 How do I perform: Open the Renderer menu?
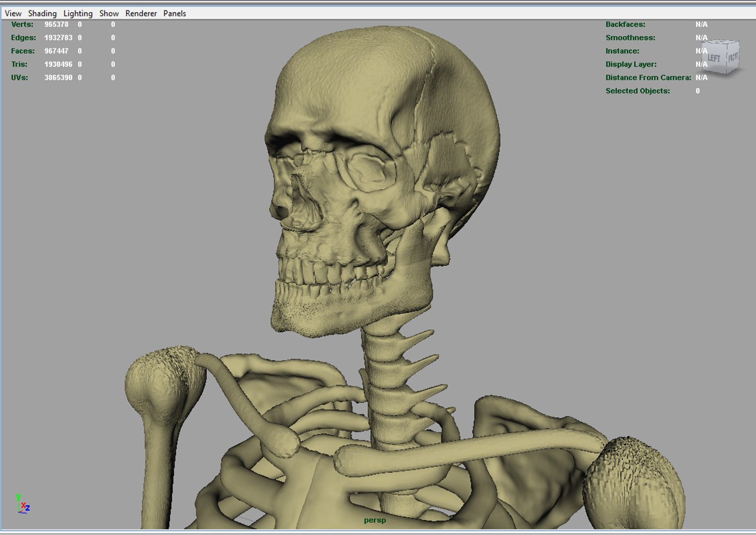click(141, 13)
